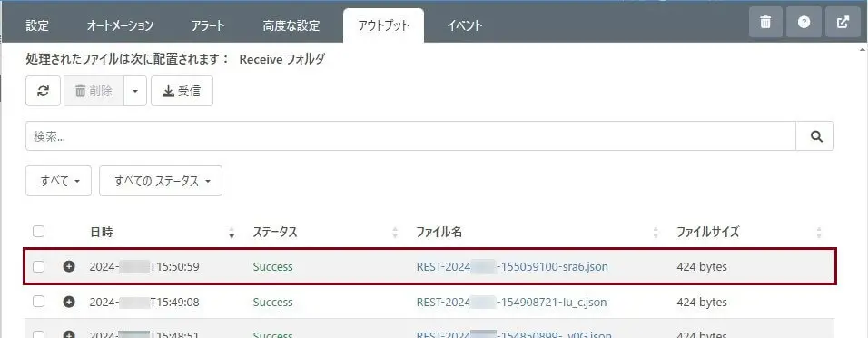
Task: Switch to the イベント tab
Action: tap(465, 25)
